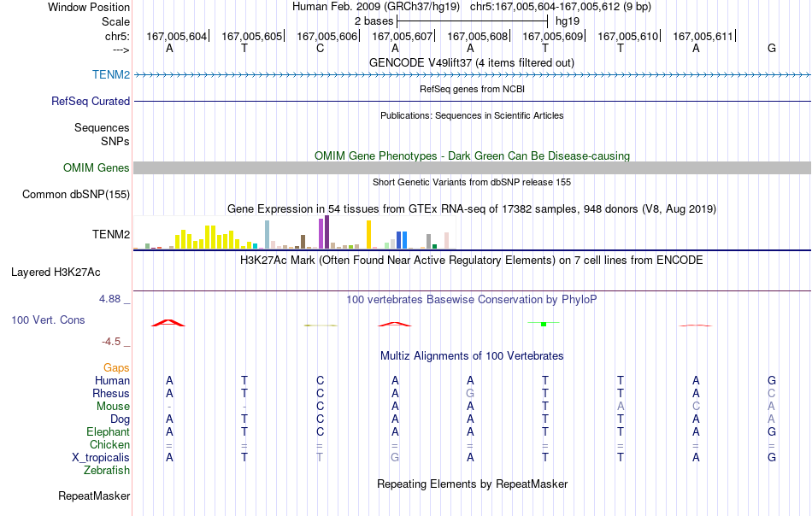Open the Layered H3K27Ac track label
This screenshot has height=516, width=812.
[x=56, y=273]
